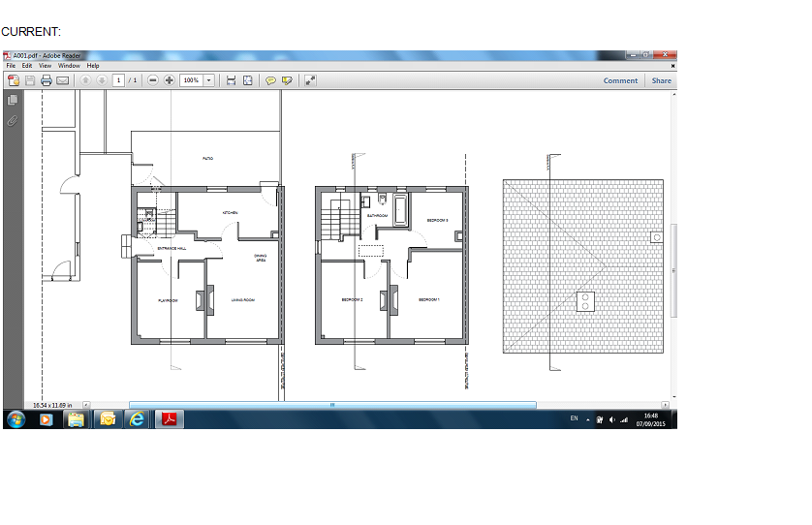Zoom out with the minus button
Viewport: 812px width, 525px height.
tap(153, 80)
